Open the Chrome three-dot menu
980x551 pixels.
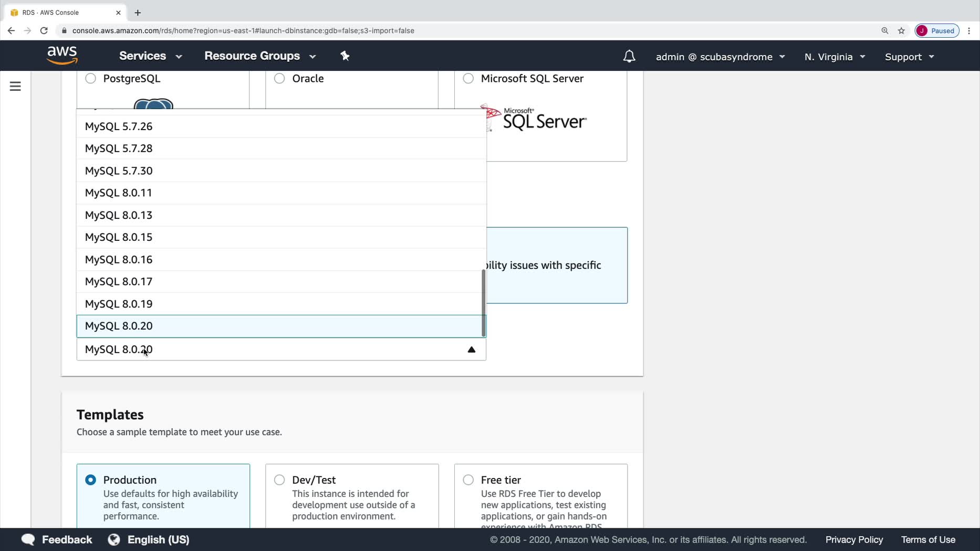[x=969, y=30]
